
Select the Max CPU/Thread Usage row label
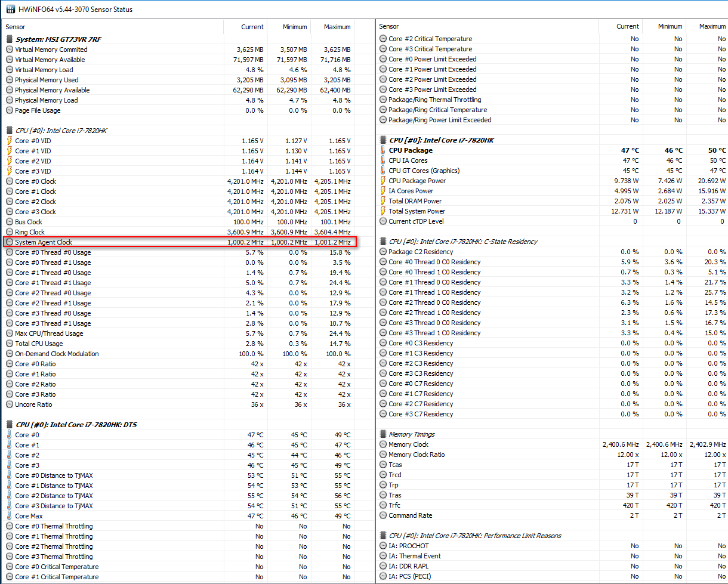(x=49, y=333)
